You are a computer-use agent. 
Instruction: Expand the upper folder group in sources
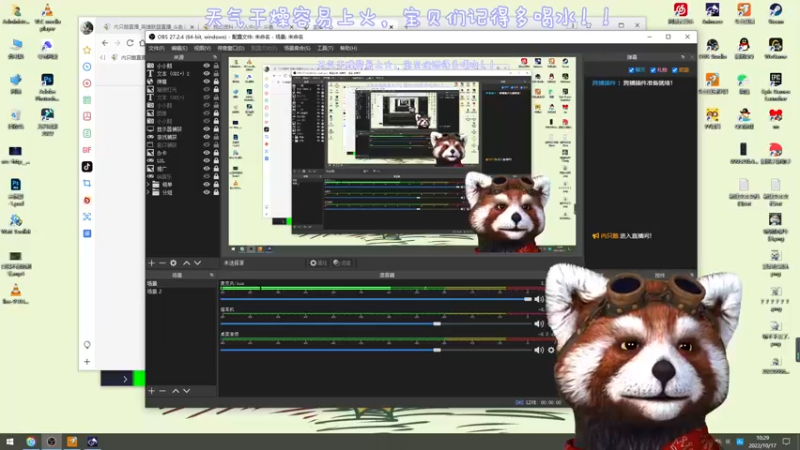point(149,184)
